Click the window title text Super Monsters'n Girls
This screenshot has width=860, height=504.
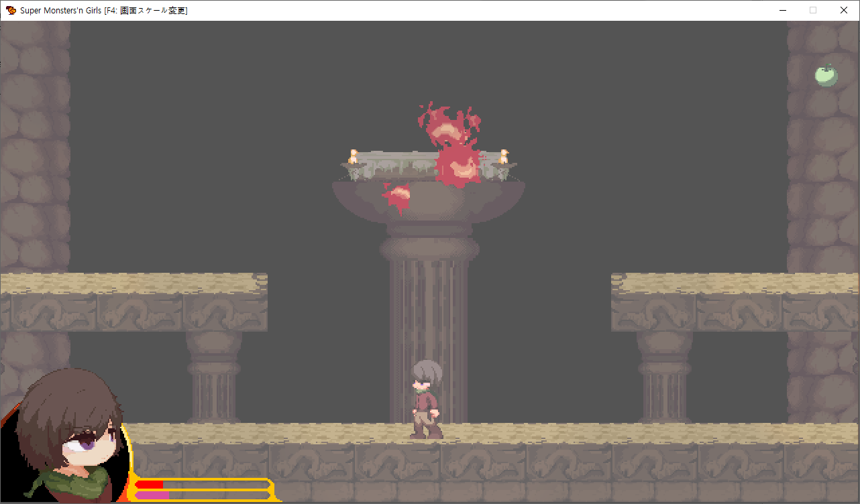click(61, 10)
